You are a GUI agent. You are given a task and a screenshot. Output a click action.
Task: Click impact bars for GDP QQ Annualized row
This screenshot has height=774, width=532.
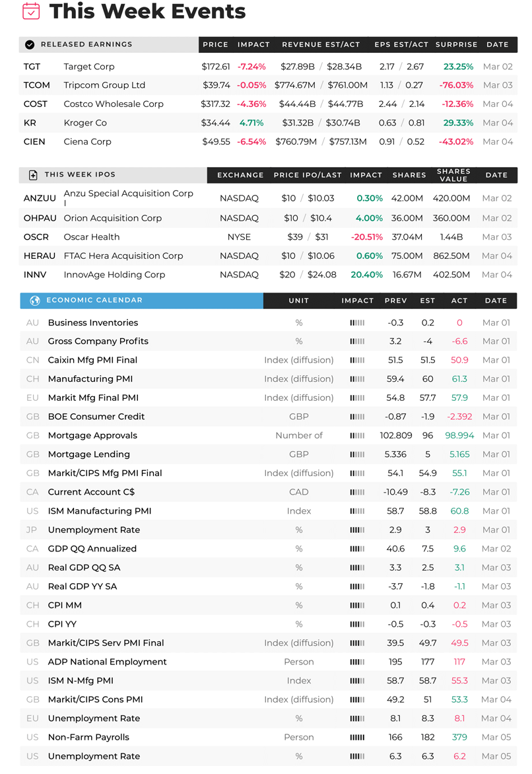(357, 549)
